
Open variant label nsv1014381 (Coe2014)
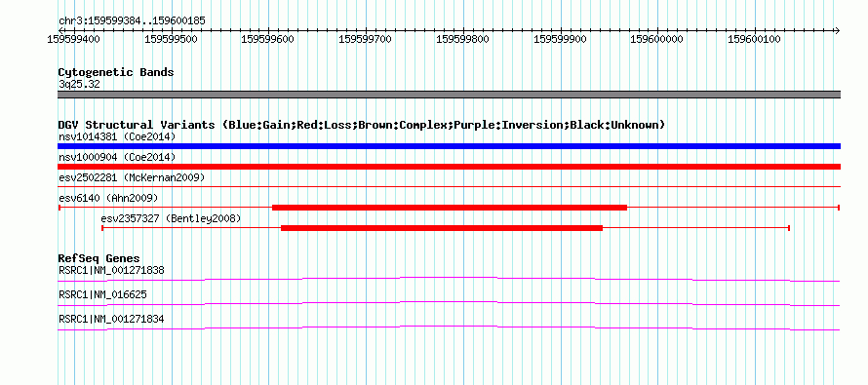(x=117, y=136)
